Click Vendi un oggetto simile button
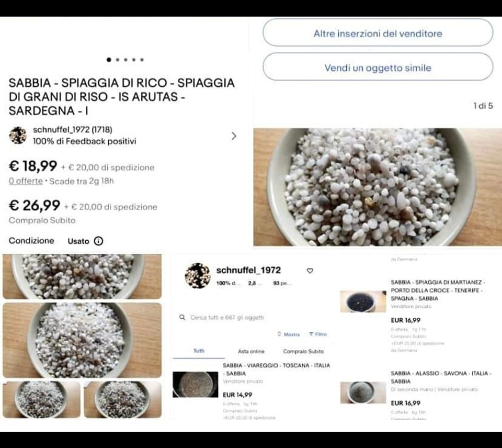Screen dimensions: 502x448 click(x=378, y=67)
